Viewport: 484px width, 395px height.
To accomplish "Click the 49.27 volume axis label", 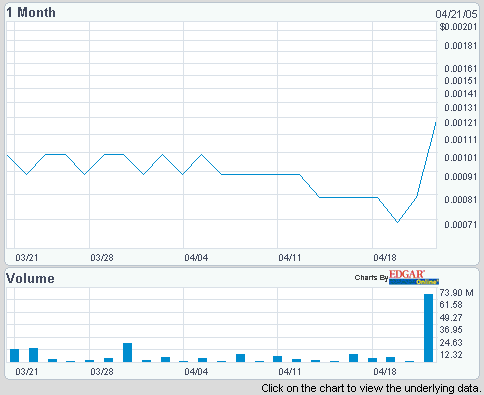I will tap(451, 318).
